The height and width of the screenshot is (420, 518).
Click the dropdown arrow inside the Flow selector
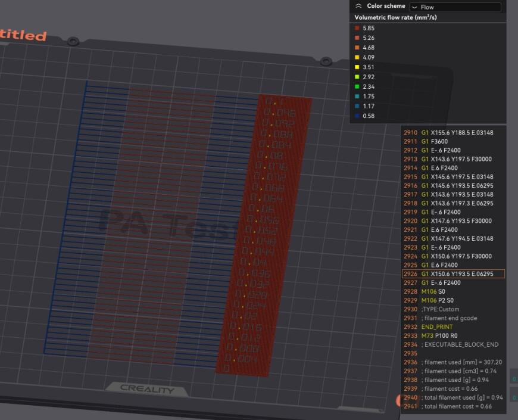[x=418, y=7]
